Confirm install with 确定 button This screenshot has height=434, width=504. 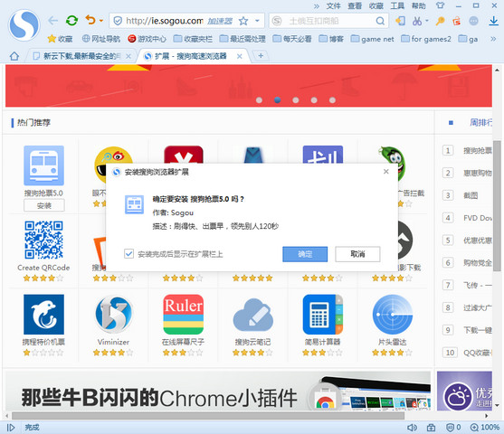pos(305,254)
